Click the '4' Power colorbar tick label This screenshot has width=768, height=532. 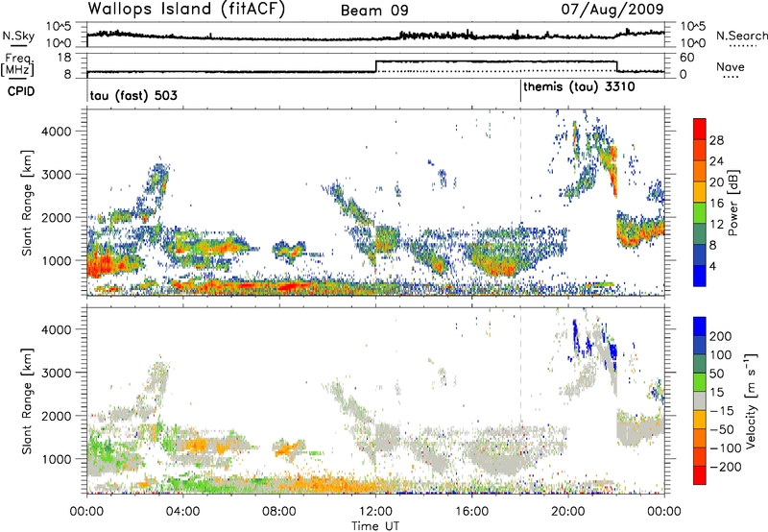point(713,267)
